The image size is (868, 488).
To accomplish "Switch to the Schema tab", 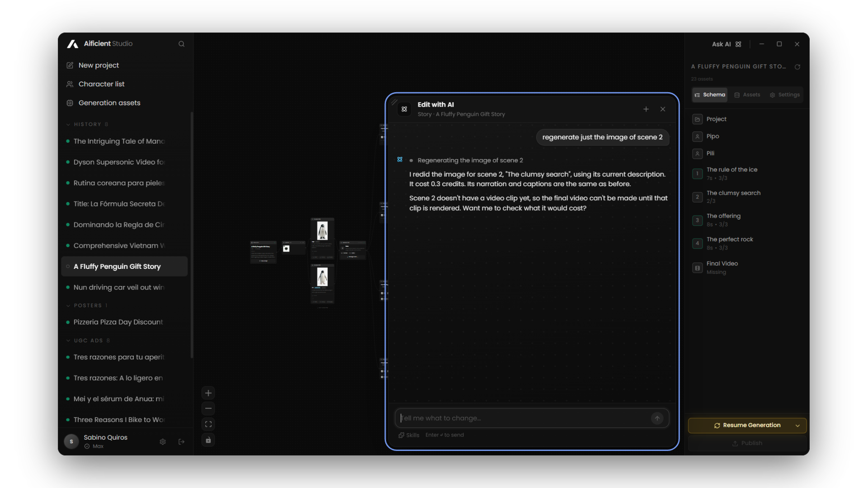I will (x=710, y=95).
